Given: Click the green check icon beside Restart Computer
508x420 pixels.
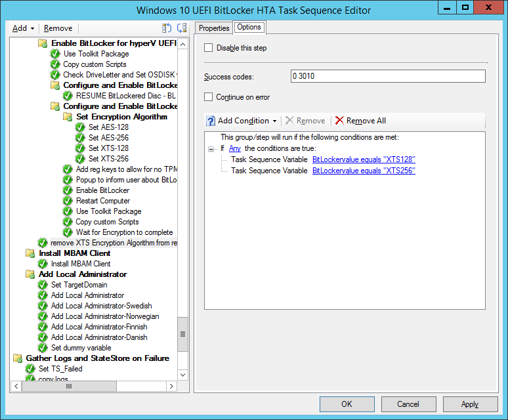Looking at the screenshot, I should coord(68,201).
